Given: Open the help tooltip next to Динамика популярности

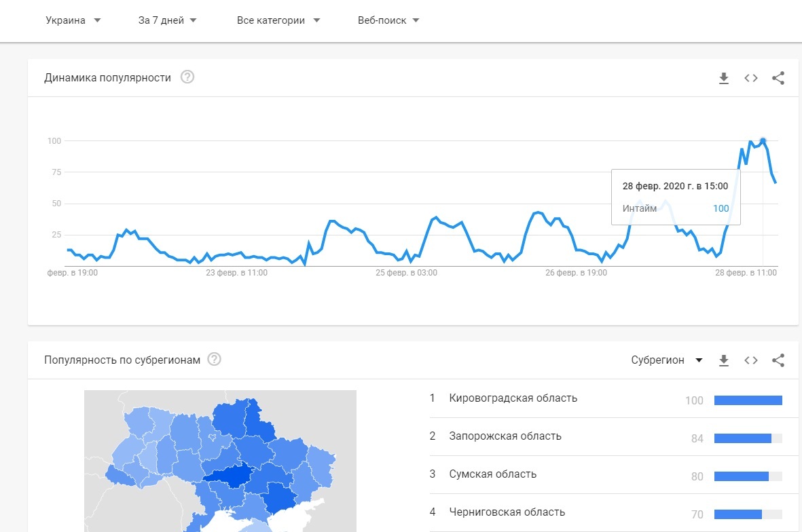Looking at the screenshot, I should (x=187, y=77).
